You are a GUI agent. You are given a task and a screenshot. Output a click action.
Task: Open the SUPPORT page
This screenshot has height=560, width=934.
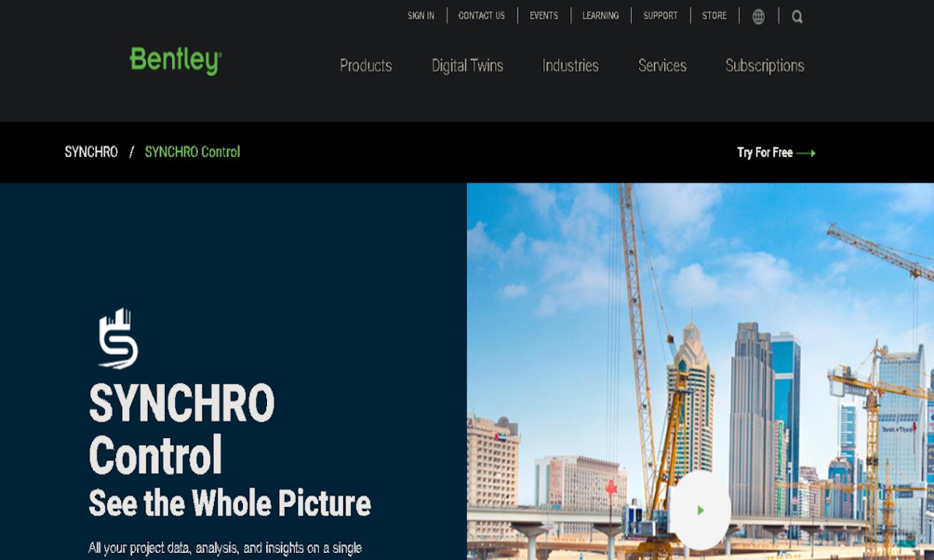tap(660, 16)
